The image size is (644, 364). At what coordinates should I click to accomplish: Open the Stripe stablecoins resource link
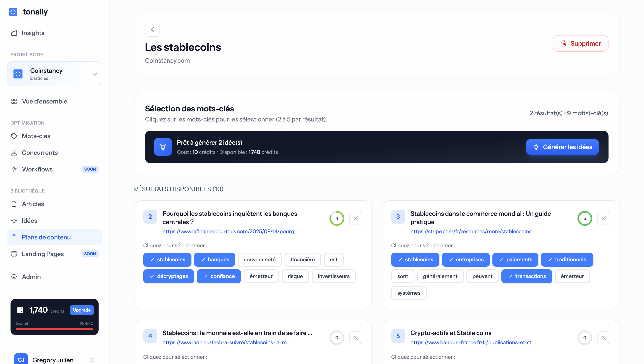pyautogui.click(x=473, y=232)
